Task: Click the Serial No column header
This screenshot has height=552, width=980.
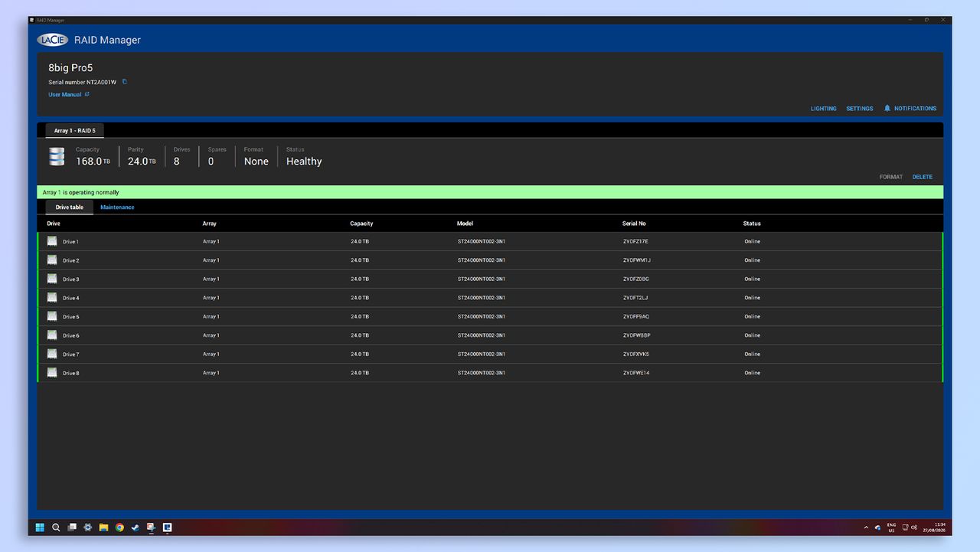Action: 634,224
